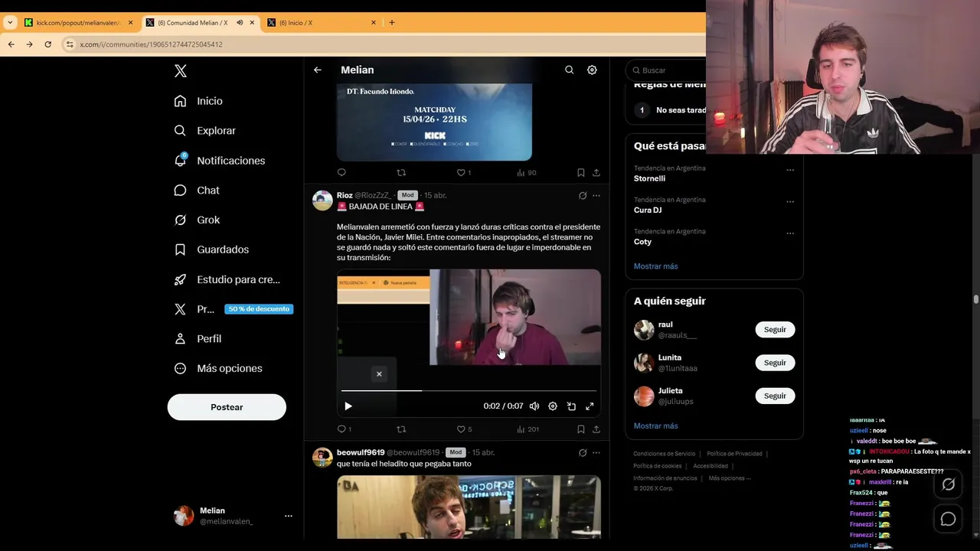Follow Lunita with Seguir button
This screenshot has height=551, width=980.
pos(775,363)
